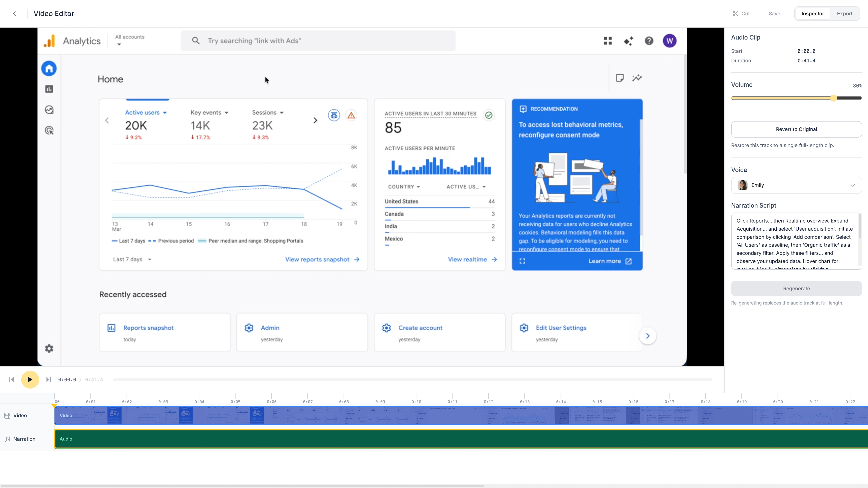Switch to the Export tab
This screenshot has width=868, height=488.
click(x=844, y=14)
